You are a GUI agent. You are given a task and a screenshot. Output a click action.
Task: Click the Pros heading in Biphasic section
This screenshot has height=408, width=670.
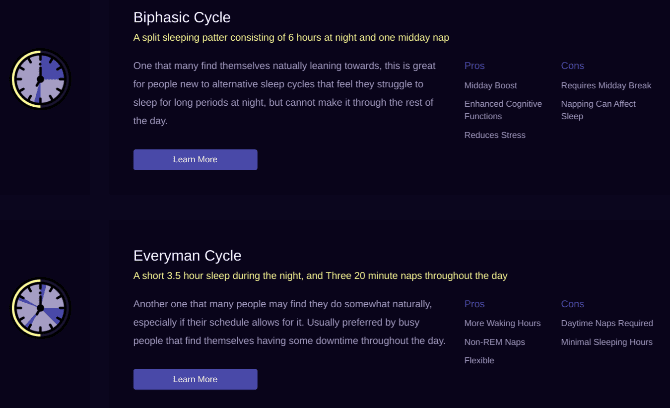pos(474,66)
